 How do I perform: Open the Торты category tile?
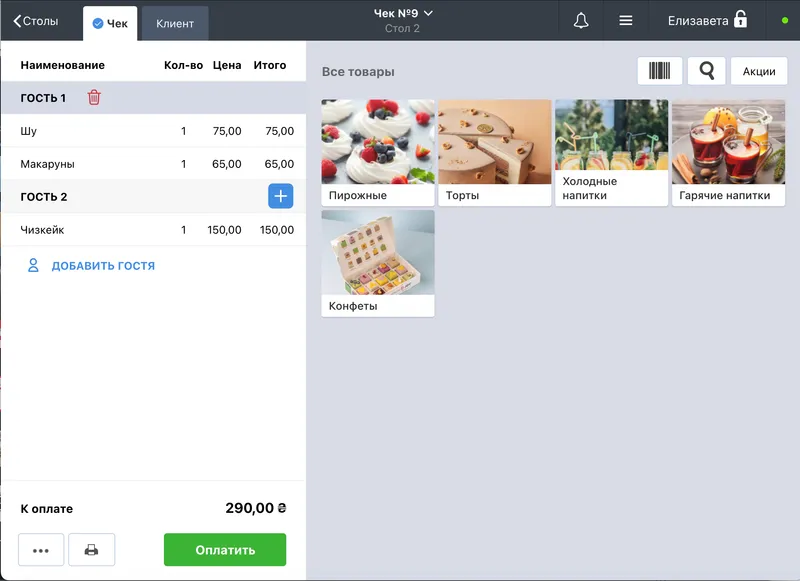pos(494,152)
